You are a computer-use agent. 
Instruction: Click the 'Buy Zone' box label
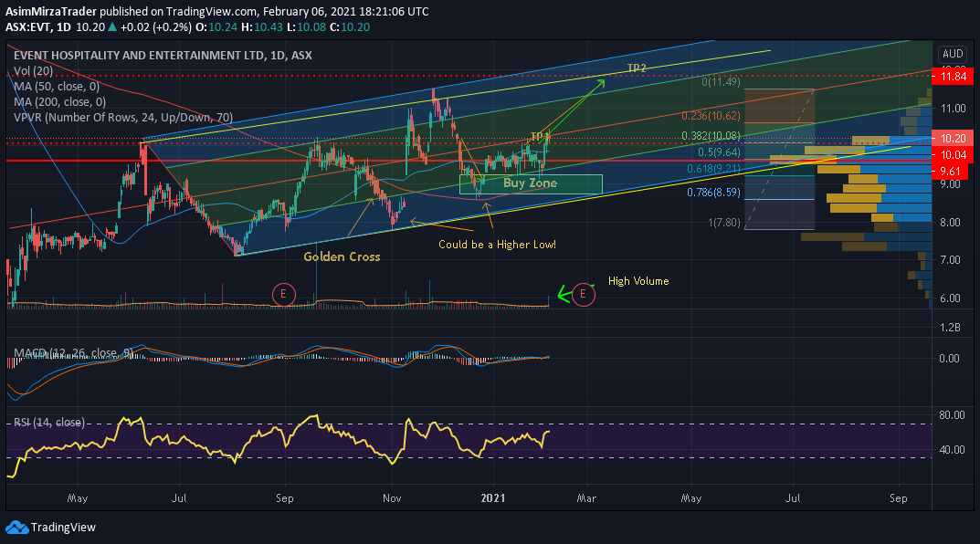point(530,183)
